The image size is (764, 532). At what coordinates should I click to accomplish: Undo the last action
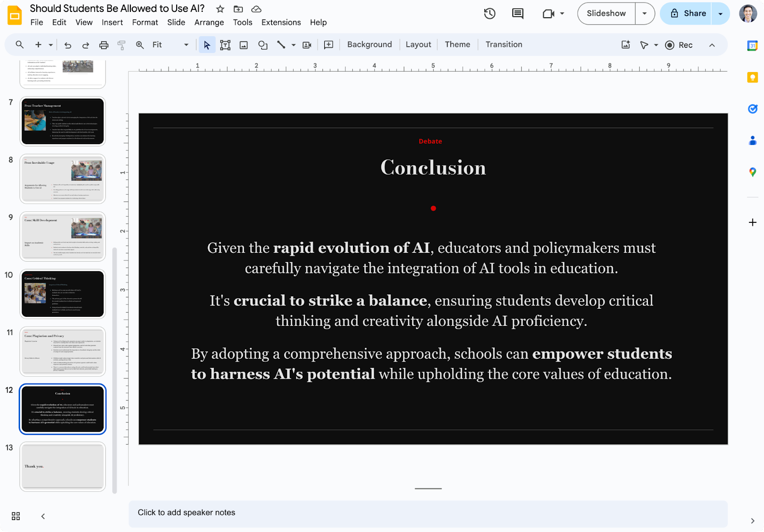[x=68, y=44]
